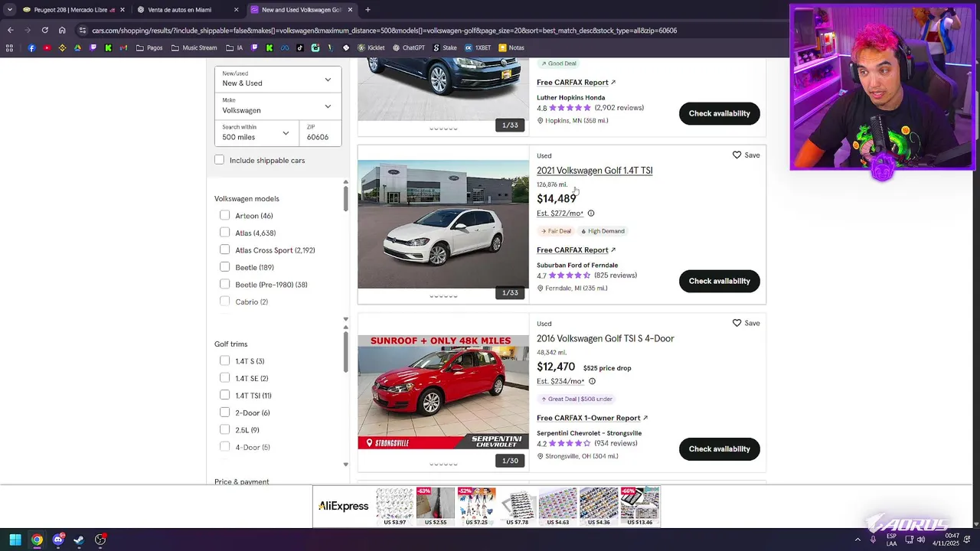Image resolution: width=980 pixels, height=551 pixels.
Task: Open the Binance bookmark icon
Action: click(63, 47)
